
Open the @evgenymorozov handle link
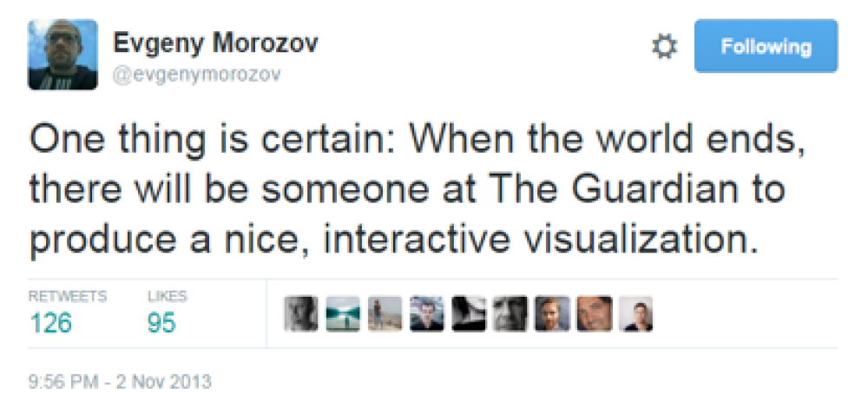[196, 75]
